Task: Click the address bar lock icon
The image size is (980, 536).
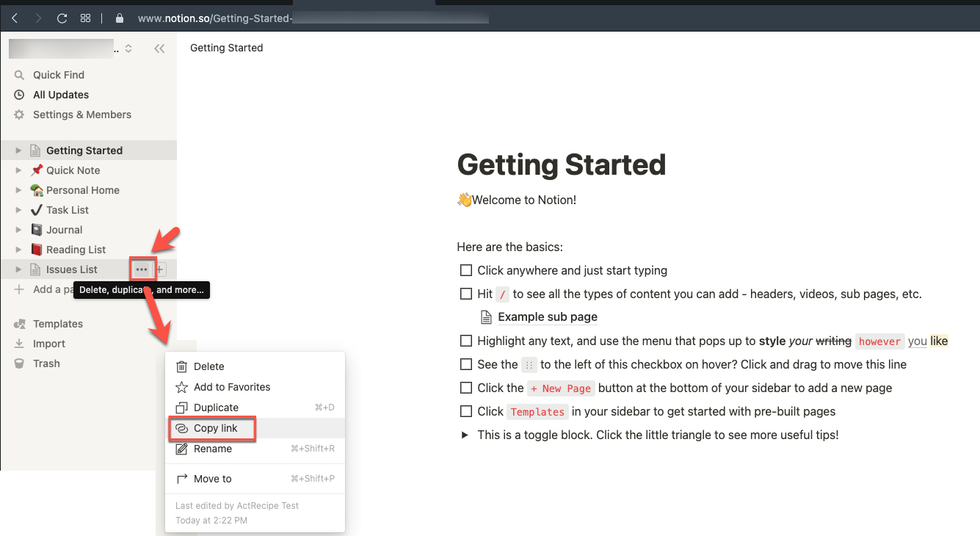Action: pos(120,18)
